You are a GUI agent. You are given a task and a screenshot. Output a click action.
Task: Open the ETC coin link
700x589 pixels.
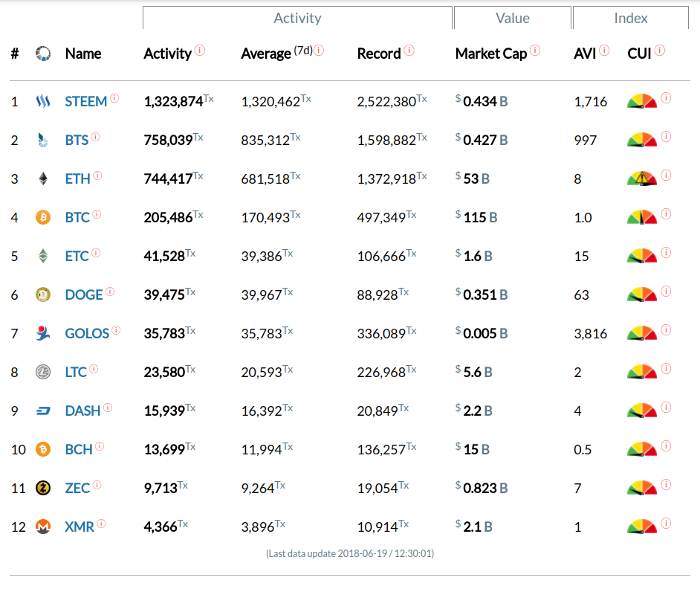[77, 257]
